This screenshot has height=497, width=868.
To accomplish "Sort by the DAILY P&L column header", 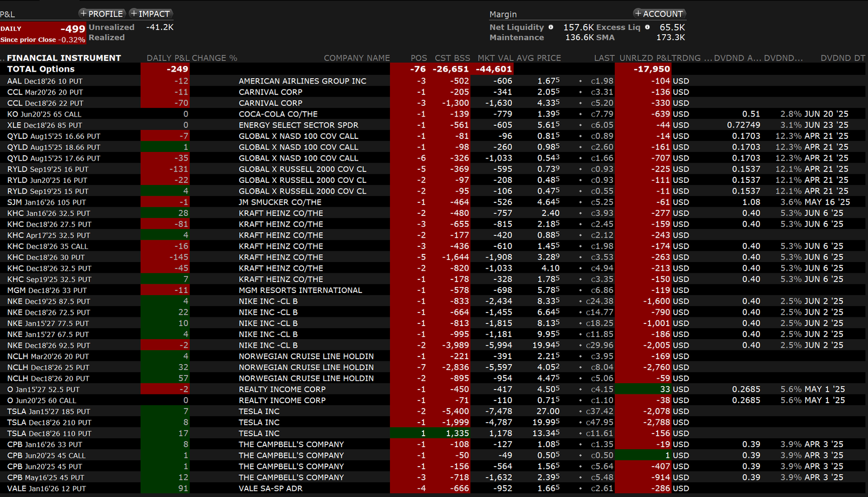I will click(x=168, y=58).
